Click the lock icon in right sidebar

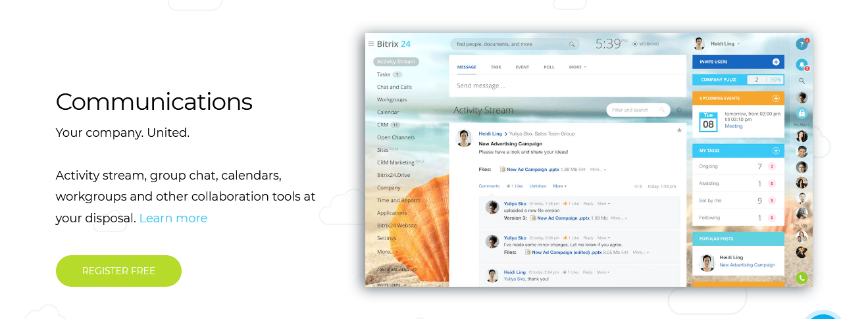coord(802,113)
